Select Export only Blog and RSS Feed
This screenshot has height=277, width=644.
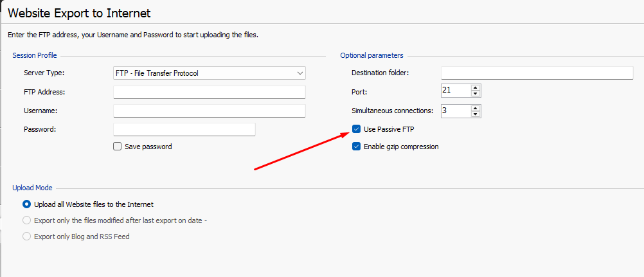pos(27,237)
